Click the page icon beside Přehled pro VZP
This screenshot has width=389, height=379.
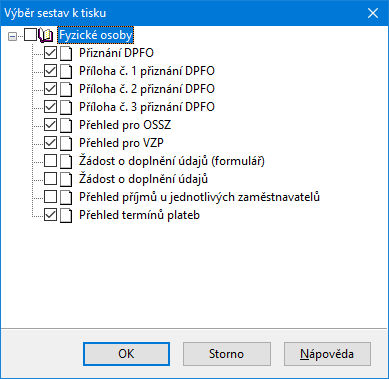66,143
